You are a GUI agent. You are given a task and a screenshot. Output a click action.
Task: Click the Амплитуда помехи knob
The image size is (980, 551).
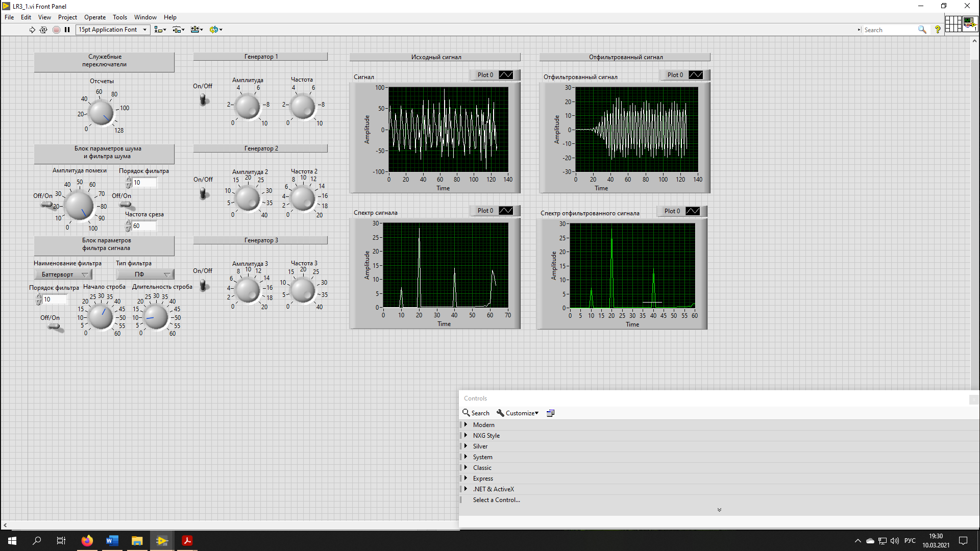pos(80,205)
